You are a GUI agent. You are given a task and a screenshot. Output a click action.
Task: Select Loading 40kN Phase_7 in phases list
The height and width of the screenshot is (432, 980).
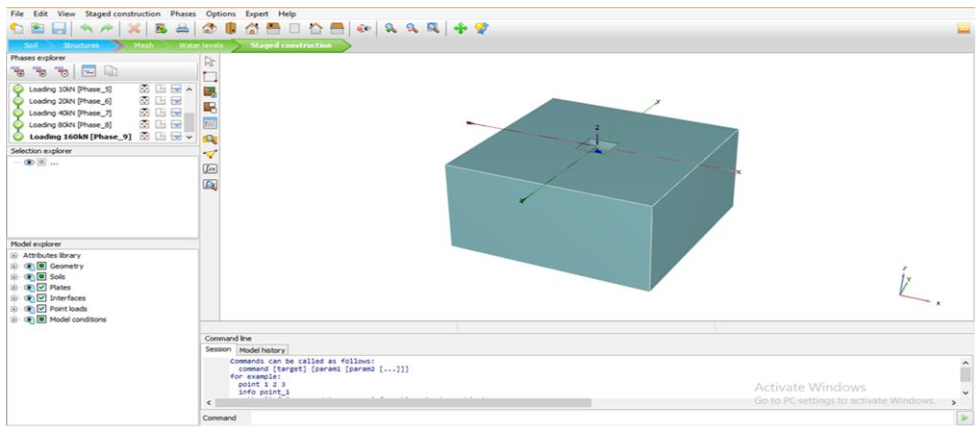coord(70,113)
